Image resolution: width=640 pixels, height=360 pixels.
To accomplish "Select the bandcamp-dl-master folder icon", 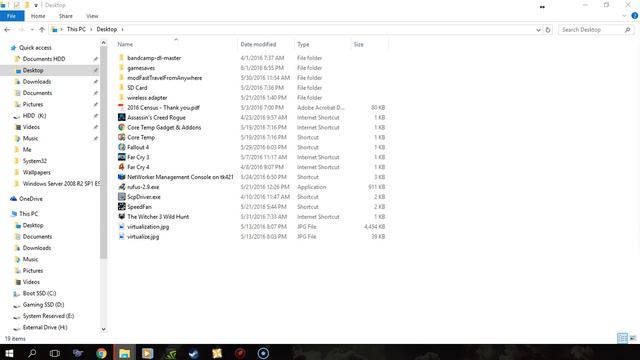I will pos(121,58).
